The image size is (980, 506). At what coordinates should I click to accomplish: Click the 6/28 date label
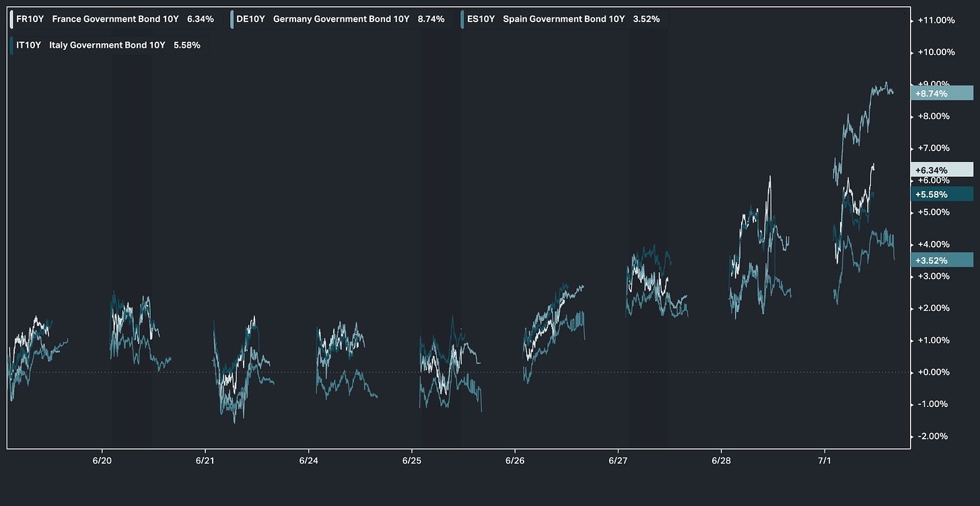pos(722,461)
